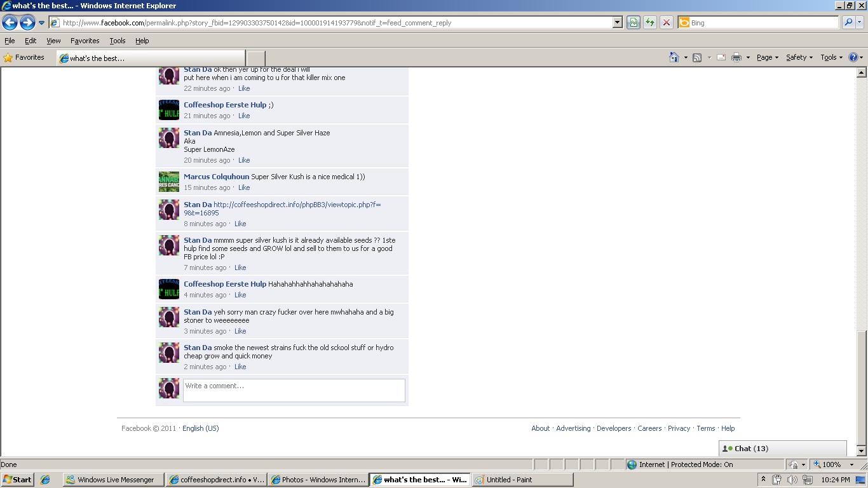Click the volume speaker icon in the tray

(792, 480)
